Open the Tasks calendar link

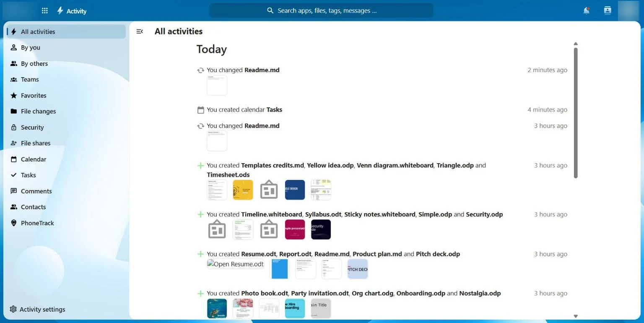(274, 110)
